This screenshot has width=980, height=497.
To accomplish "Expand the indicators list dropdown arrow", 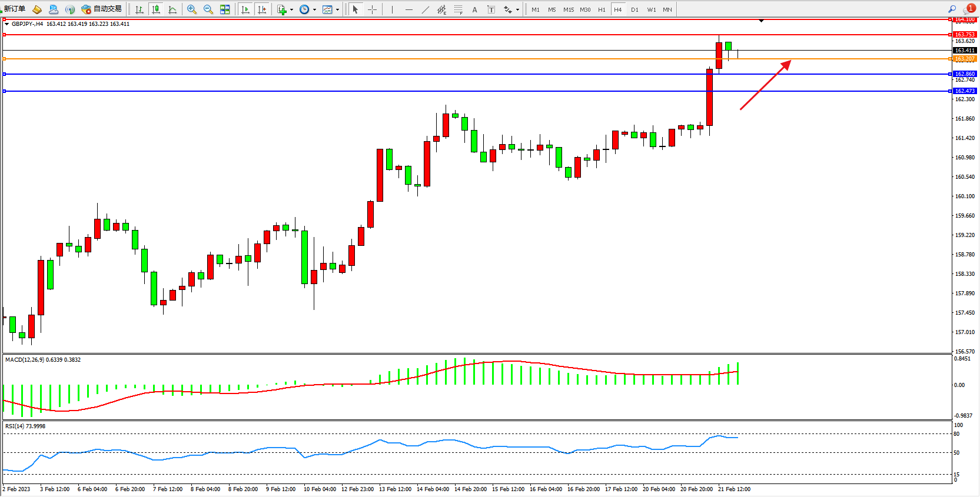I will 291,9.
